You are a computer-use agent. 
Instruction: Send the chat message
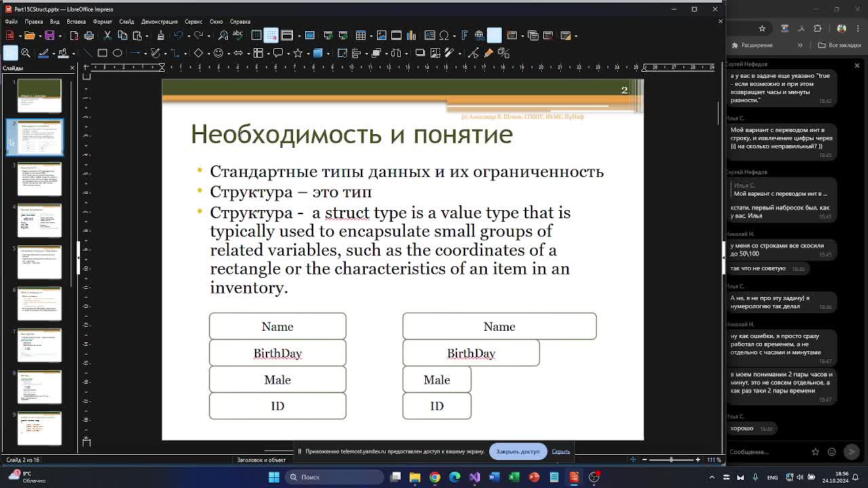point(852,451)
